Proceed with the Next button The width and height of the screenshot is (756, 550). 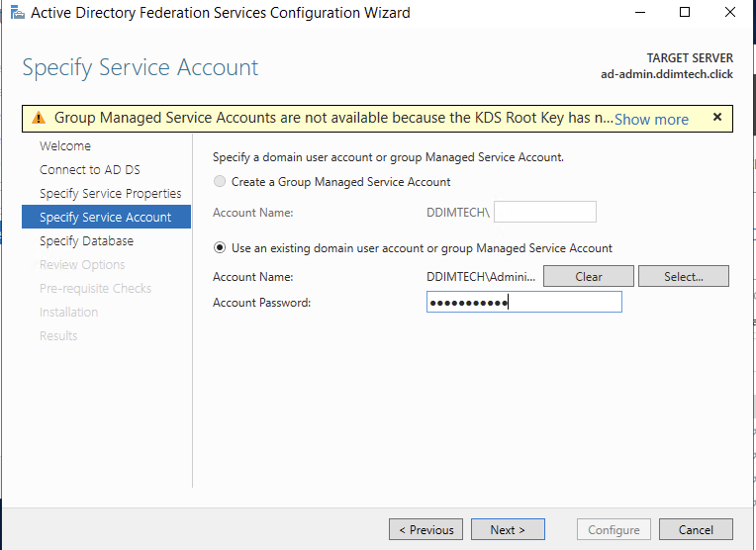[x=508, y=529]
